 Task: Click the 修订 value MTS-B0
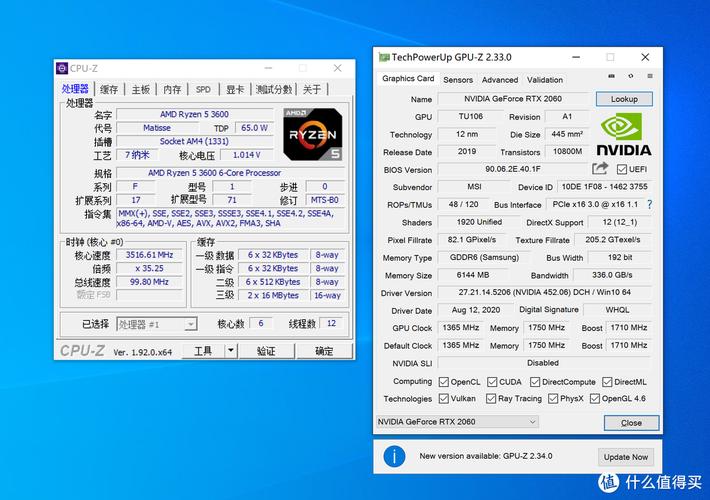[325, 200]
